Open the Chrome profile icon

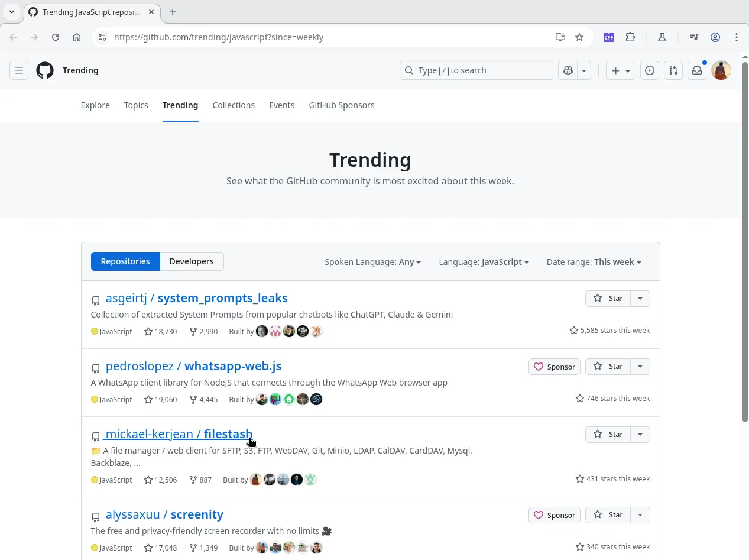click(715, 37)
